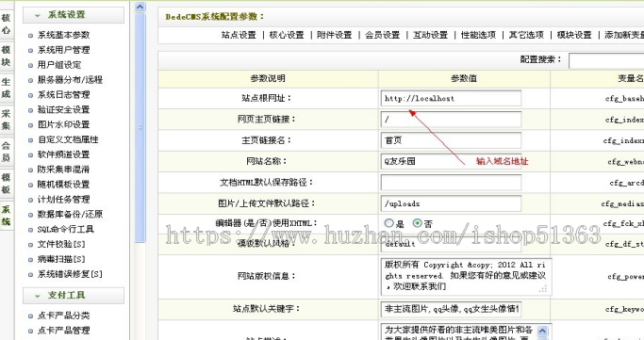Collapse the 支付工具 section arrow
Image resolution: width=644 pixels, height=340 pixels.
[38, 296]
